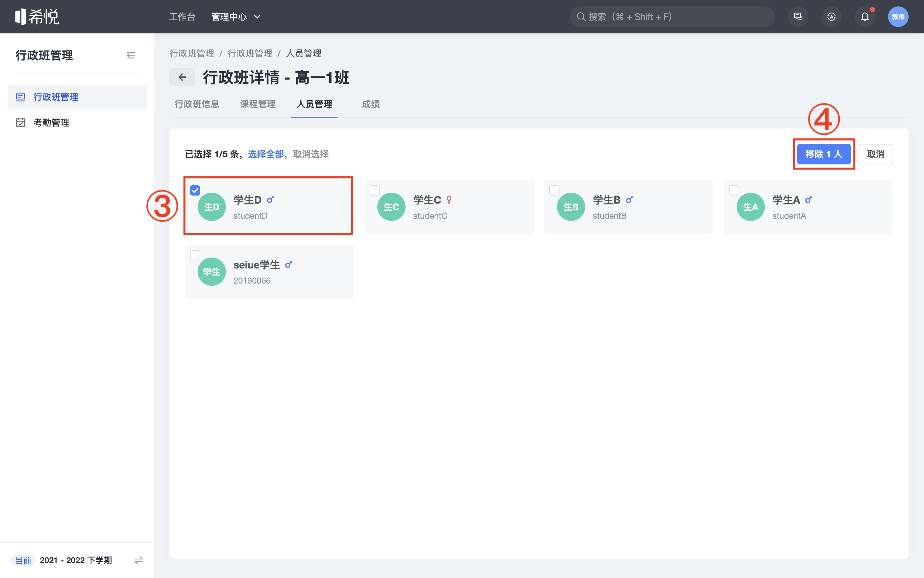
Task: Switch to the 成绩 tab
Action: tap(371, 104)
